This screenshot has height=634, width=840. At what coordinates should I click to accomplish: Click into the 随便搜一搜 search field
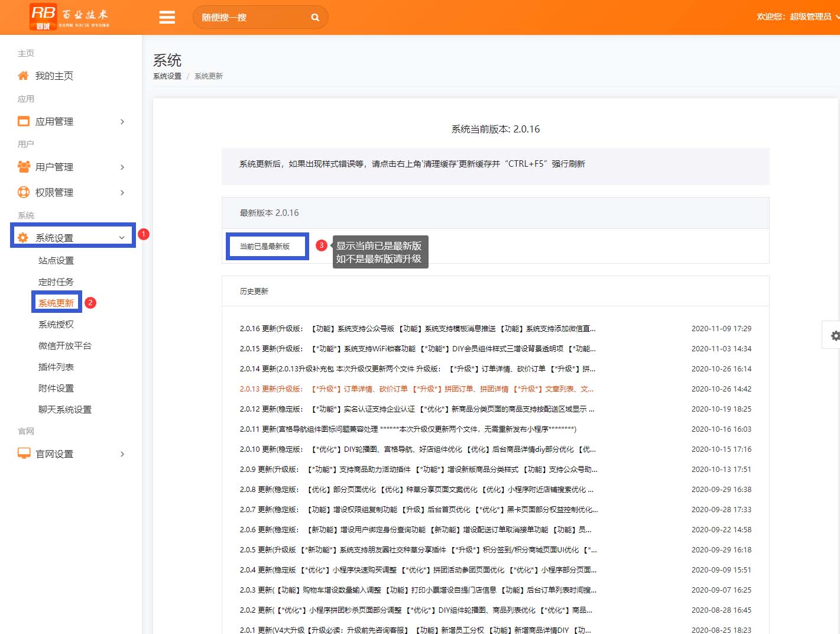click(251, 18)
